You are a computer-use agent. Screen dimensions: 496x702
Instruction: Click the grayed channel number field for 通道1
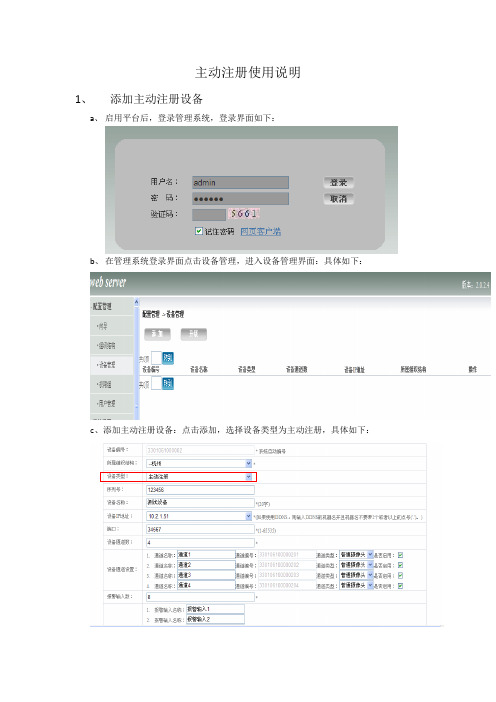pos(285,555)
